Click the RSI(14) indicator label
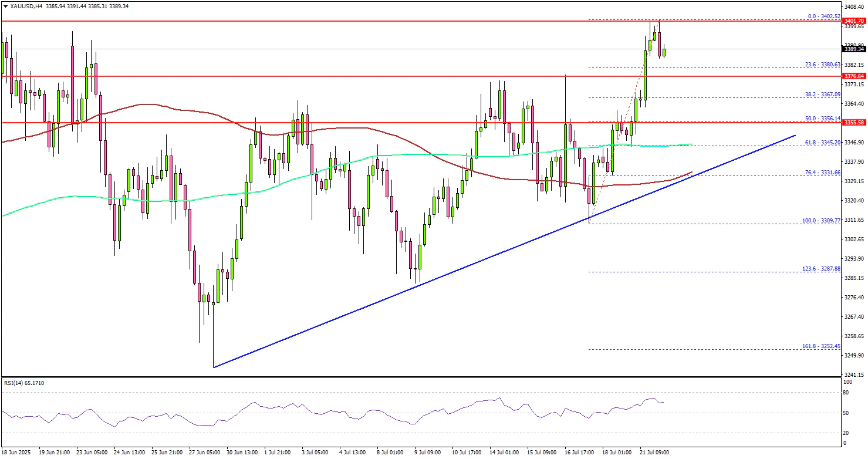 (23, 383)
